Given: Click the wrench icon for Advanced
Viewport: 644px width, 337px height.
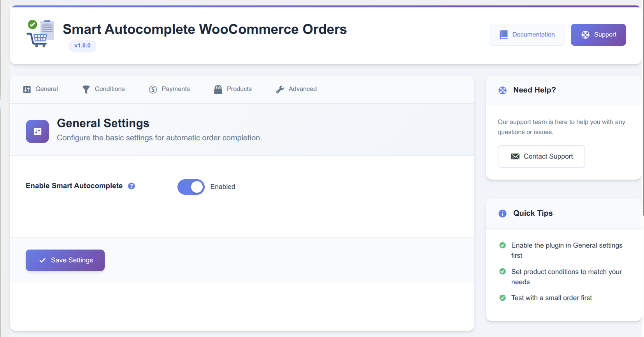Looking at the screenshot, I should point(280,89).
